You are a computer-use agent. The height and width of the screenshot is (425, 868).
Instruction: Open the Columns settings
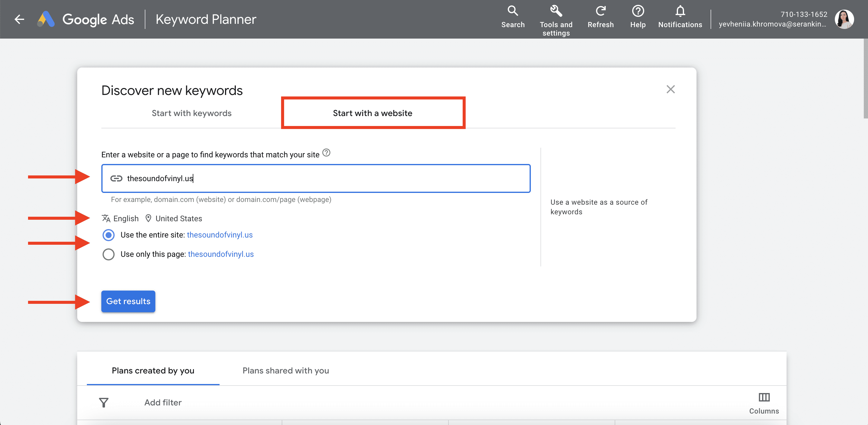[x=764, y=402]
